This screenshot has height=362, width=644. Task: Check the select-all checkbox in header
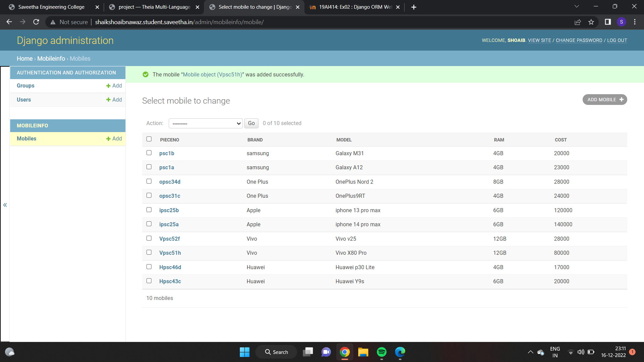click(x=149, y=139)
